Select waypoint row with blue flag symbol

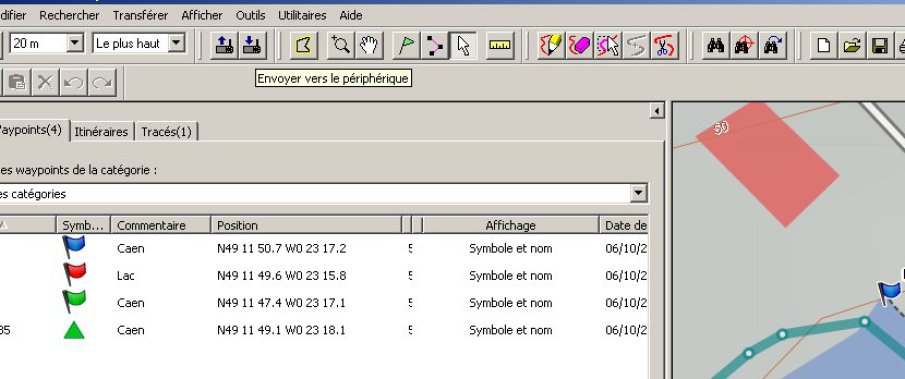tap(324, 249)
